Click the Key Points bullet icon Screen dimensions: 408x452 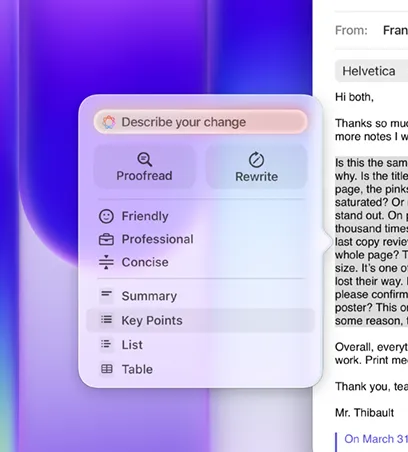107,320
